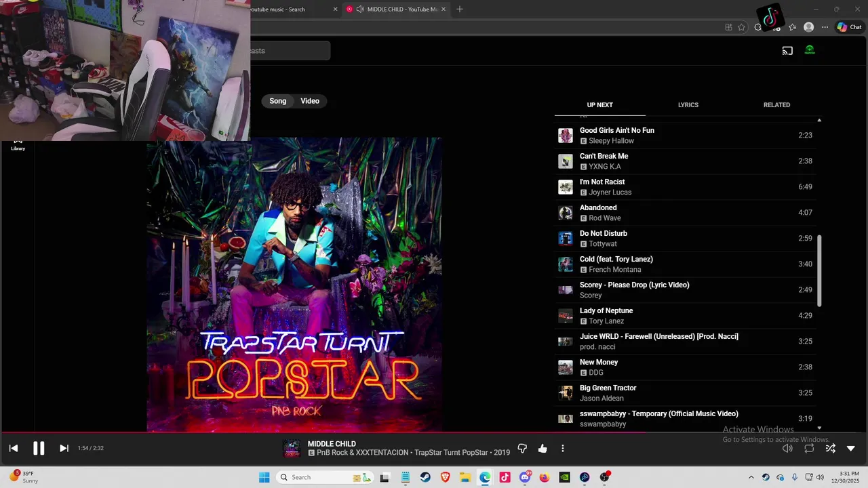Click the Cast to device icon
The width and height of the screenshot is (868, 488).
[x=787, y=51]
